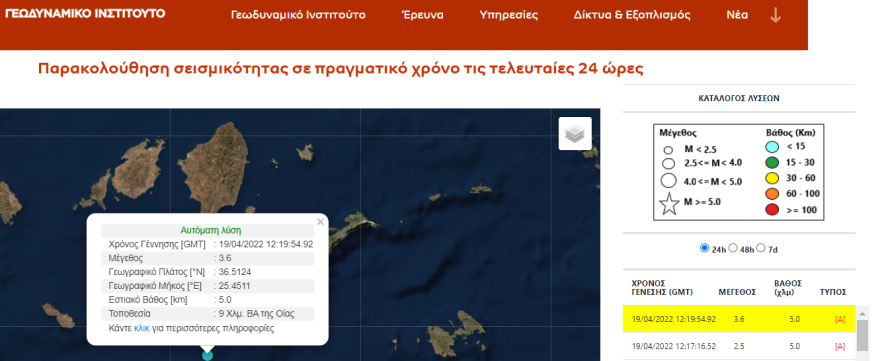Select the cyan earthquake marker below popup
The height and width of the screenshot is (361, 880).
pyautogui.click(x=207, y=355)
